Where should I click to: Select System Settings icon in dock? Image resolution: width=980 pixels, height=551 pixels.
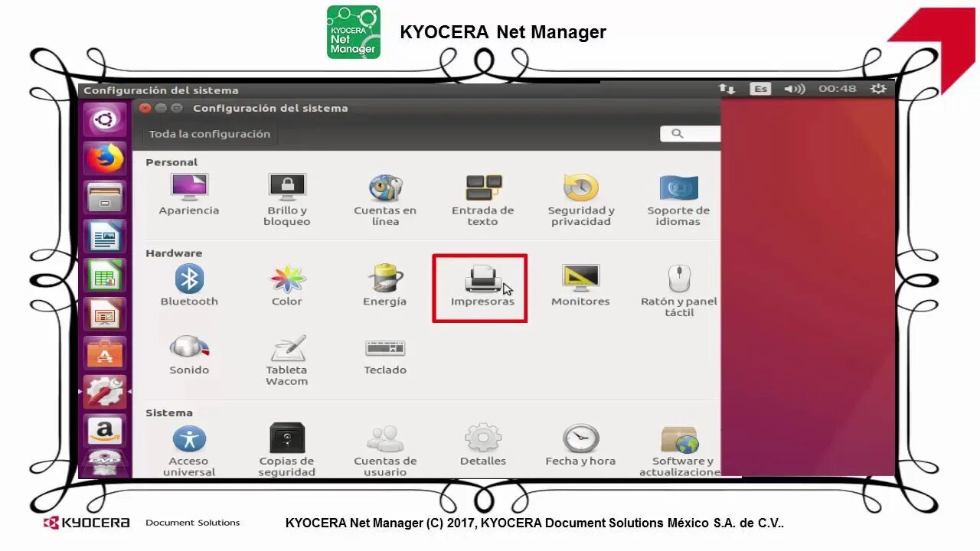click(105, 393)
